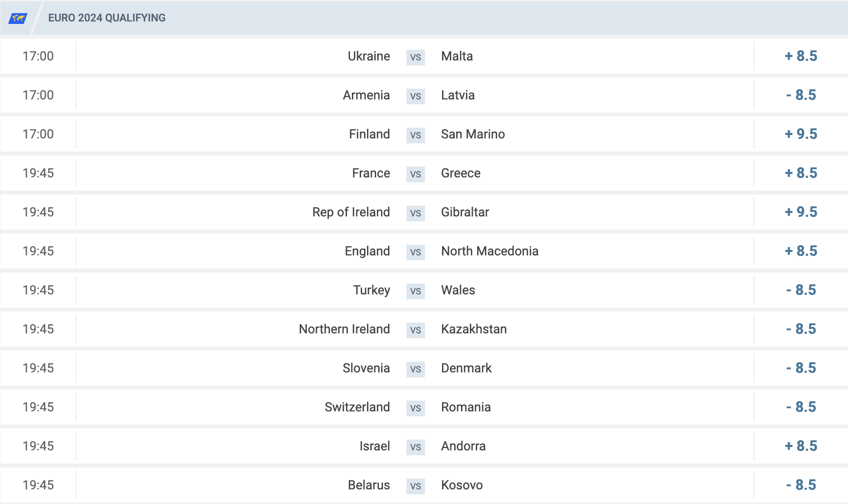848x504 pixels.
Task: Expand +8.5 markets for Israel vs Andorra
Action: pos(801,446)
